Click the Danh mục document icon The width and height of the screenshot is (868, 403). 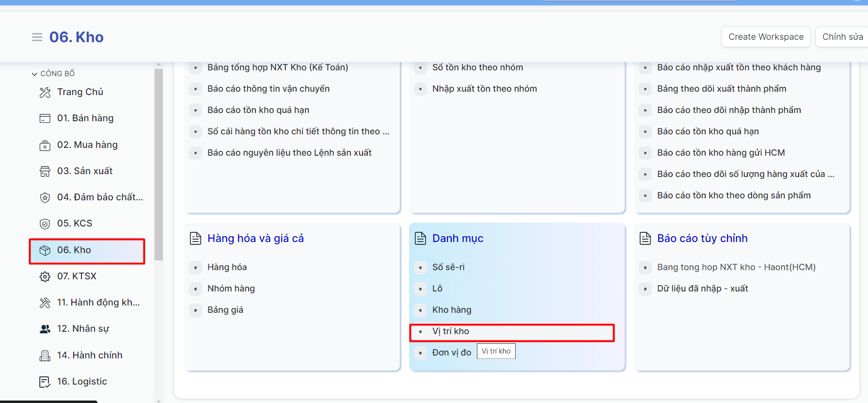pos(420,239)
